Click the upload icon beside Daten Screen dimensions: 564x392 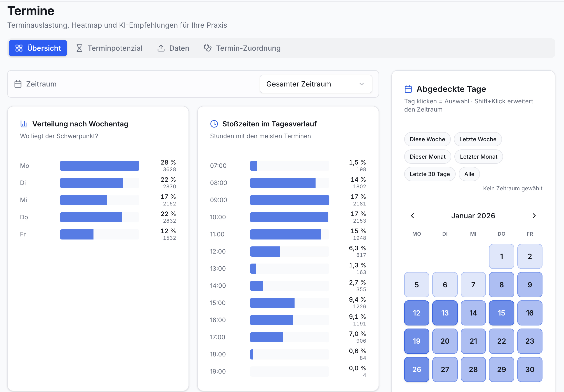(161, 48)
